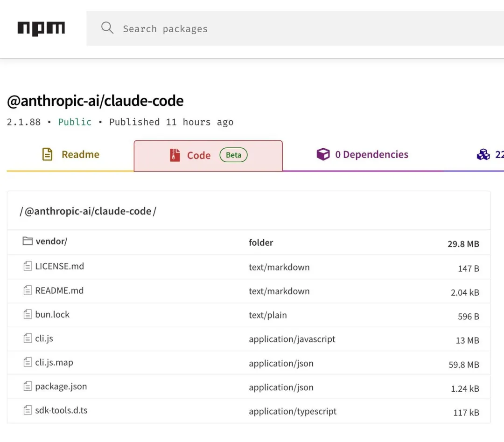Open the Readme tab
504x442 pixels.
click(70, 154)
